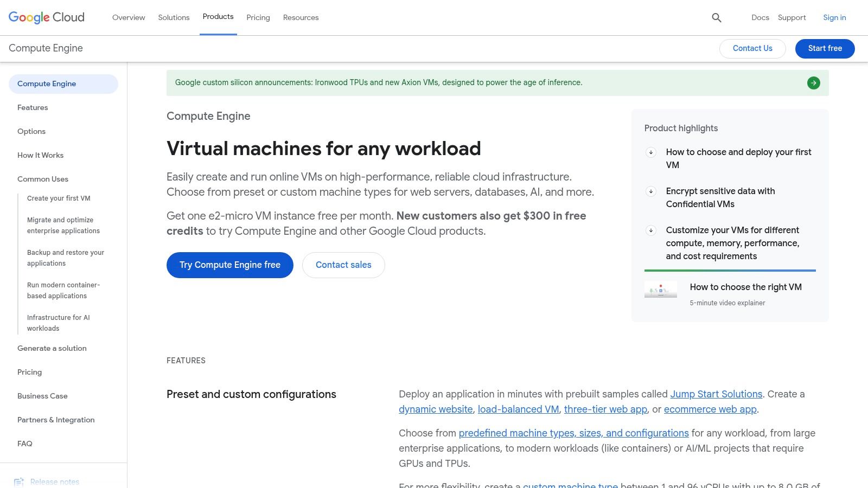Image resolution: width=868 pixels, height=488 pixels.
Task: Click the 'Try Compute Engine free' button
Action: point(229,265)
